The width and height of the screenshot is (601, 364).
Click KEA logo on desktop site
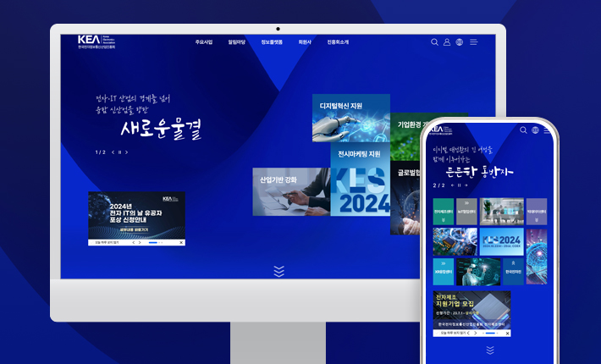coord(96,41)
